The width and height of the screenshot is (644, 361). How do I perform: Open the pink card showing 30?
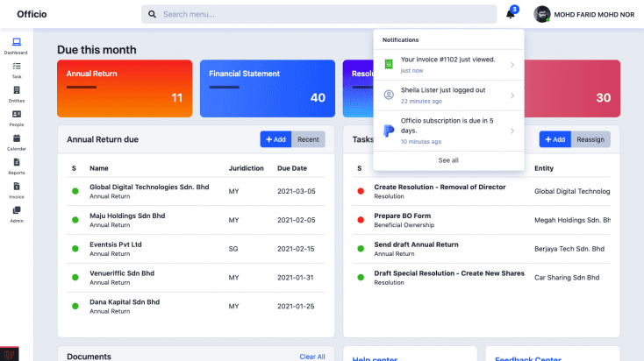pos(572,88)
